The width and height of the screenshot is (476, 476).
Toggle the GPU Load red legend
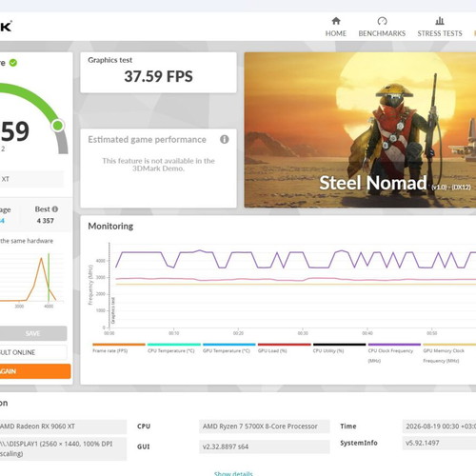(x=285, y=348)
